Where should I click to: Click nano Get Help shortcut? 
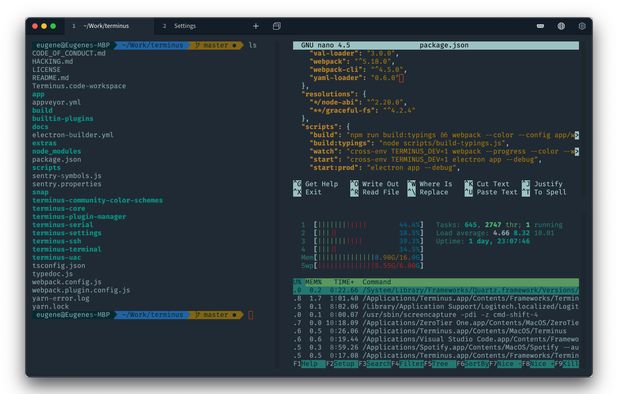[316, 184]
